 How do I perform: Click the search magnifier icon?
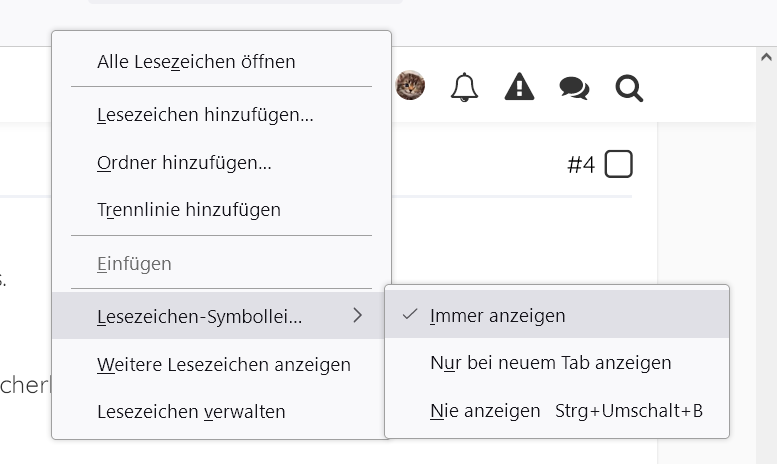pyautogui.click(x=629, y=89)
